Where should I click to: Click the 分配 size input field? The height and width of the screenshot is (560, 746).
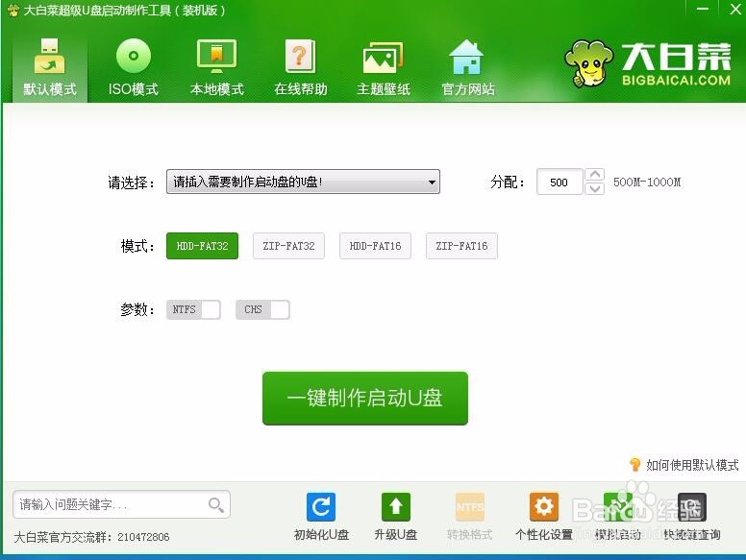[559, 183]
